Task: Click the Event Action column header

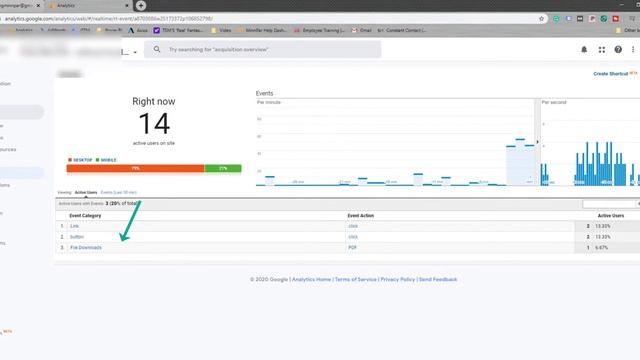Action: click(x=360, y=216)
